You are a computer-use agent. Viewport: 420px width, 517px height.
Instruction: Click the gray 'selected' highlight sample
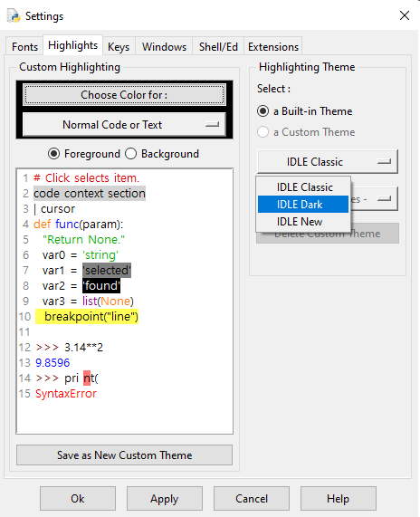coord(107,271)
